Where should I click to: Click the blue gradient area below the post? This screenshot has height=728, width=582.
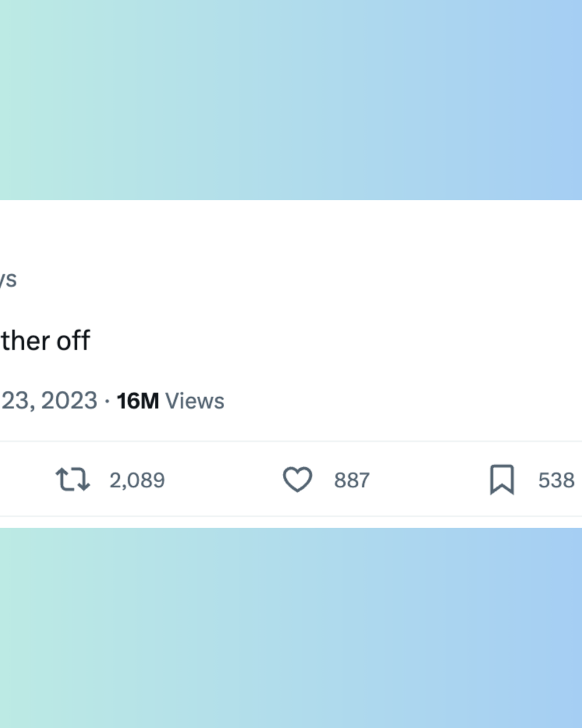click(291, 628)
